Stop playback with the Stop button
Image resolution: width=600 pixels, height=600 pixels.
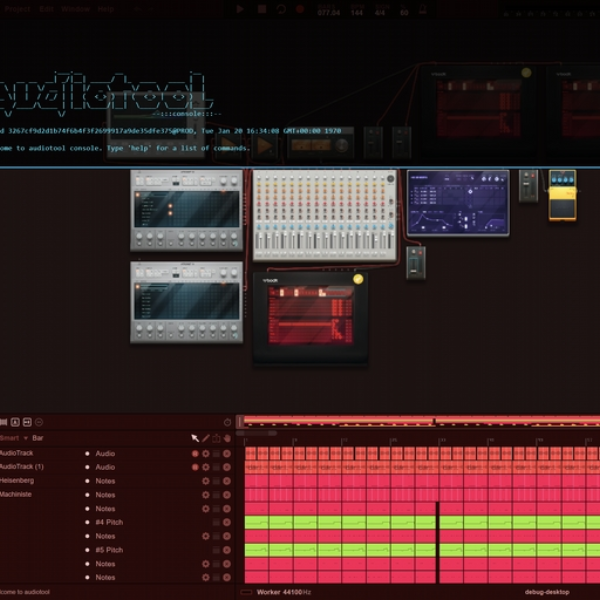262,9
